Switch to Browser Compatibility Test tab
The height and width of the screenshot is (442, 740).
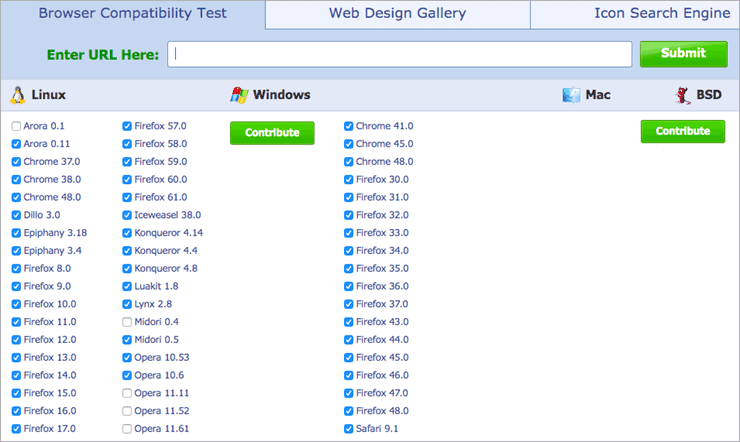132,14
